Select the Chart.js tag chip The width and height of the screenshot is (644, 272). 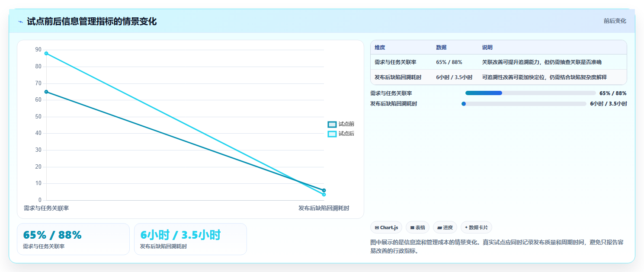386,227
